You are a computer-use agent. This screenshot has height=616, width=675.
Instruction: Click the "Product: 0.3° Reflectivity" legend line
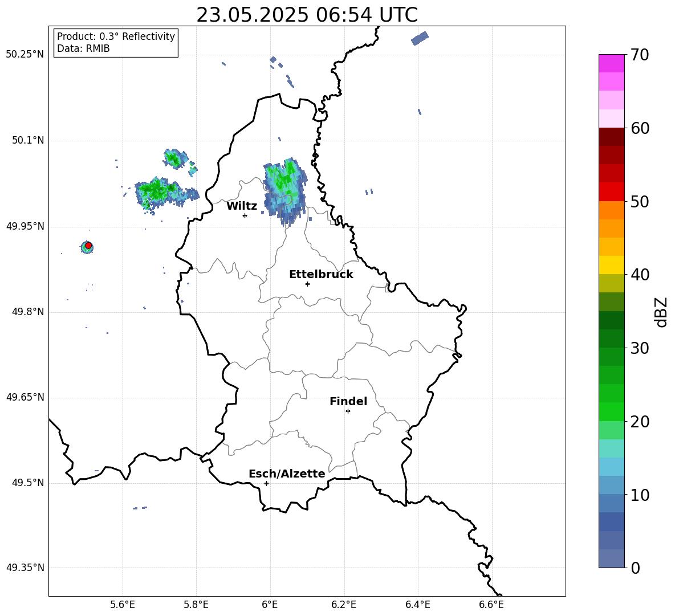116,36
